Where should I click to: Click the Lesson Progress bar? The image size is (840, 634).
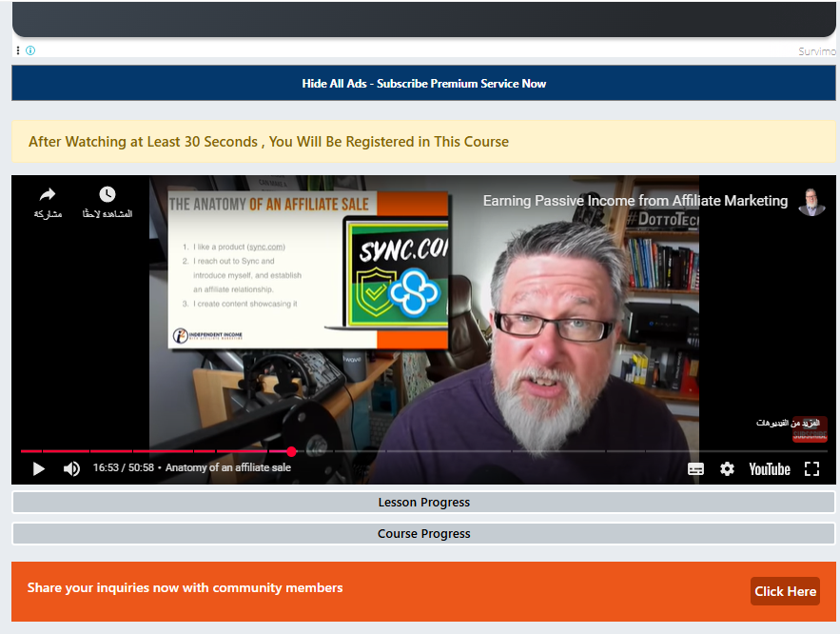[423, 503]
